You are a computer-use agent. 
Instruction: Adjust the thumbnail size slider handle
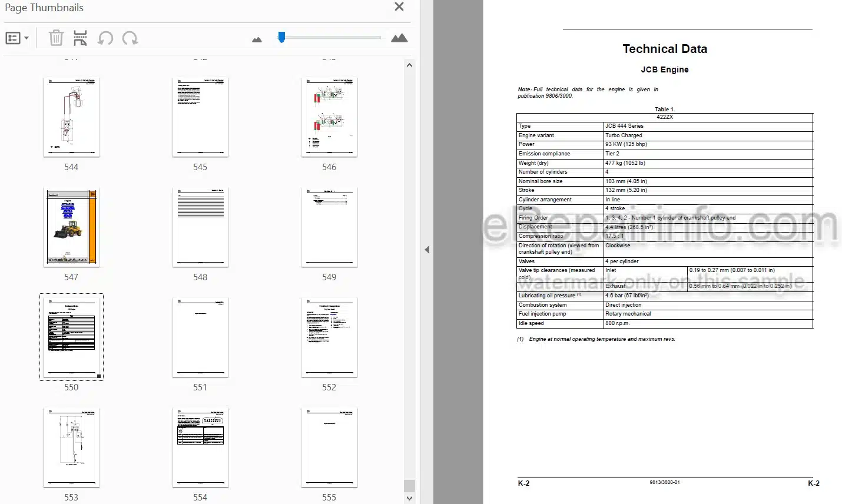pos(281,37)
